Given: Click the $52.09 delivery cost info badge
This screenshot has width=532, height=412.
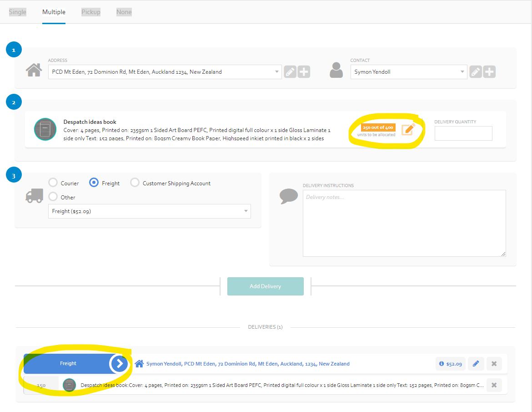Looking at the screenshot, I should pos(450,364).
